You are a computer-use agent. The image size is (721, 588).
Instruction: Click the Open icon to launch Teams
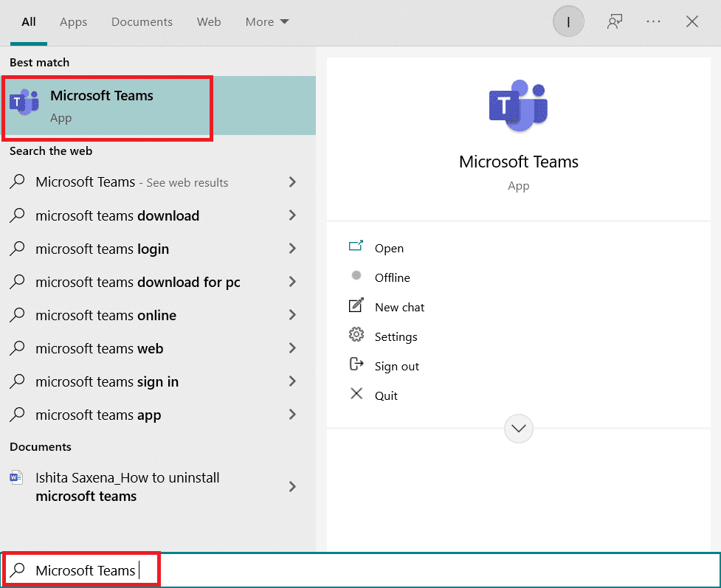click(357, 248)
